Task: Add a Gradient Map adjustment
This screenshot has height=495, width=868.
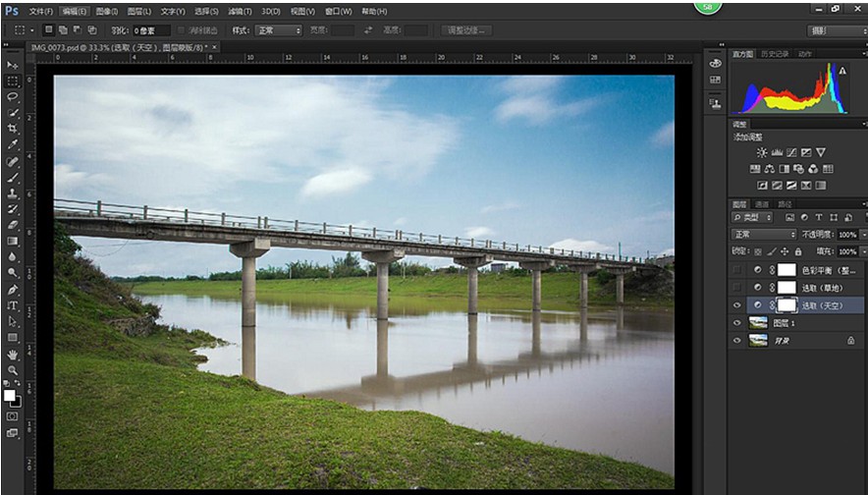Action: (821, 186)
